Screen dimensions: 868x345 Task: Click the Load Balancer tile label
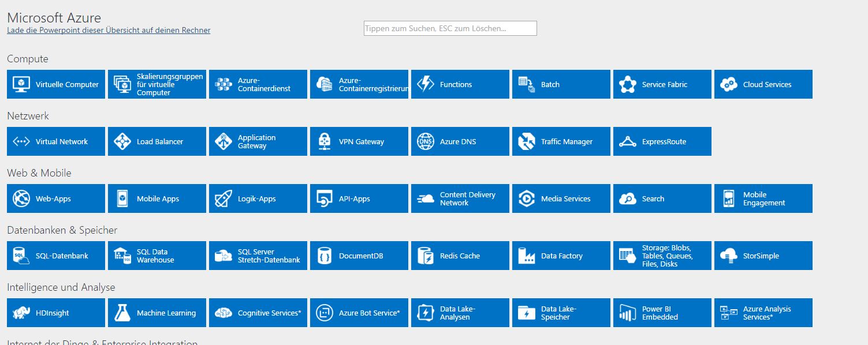point(160,141)
